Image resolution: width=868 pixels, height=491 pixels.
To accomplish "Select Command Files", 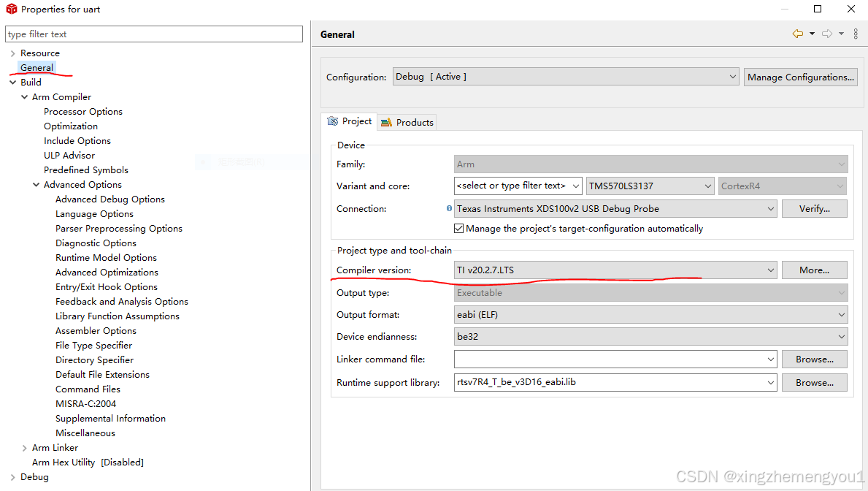I will [x=88, y=389].
